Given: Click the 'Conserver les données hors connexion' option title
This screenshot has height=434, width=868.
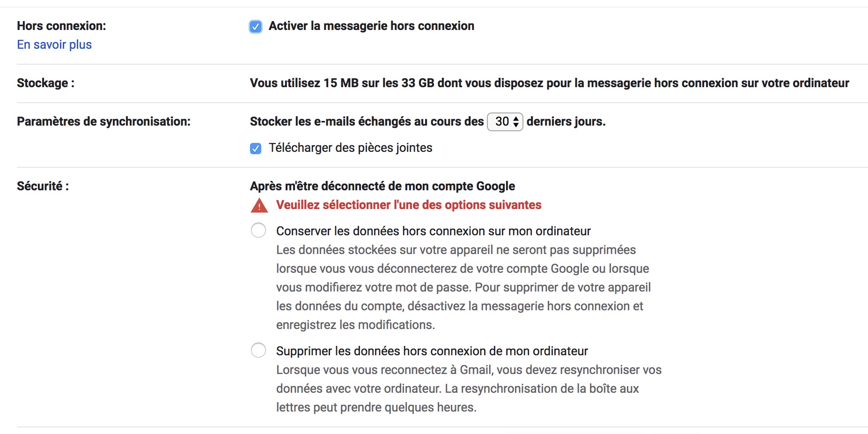Looking at the screenshot, I should (433, 231).
